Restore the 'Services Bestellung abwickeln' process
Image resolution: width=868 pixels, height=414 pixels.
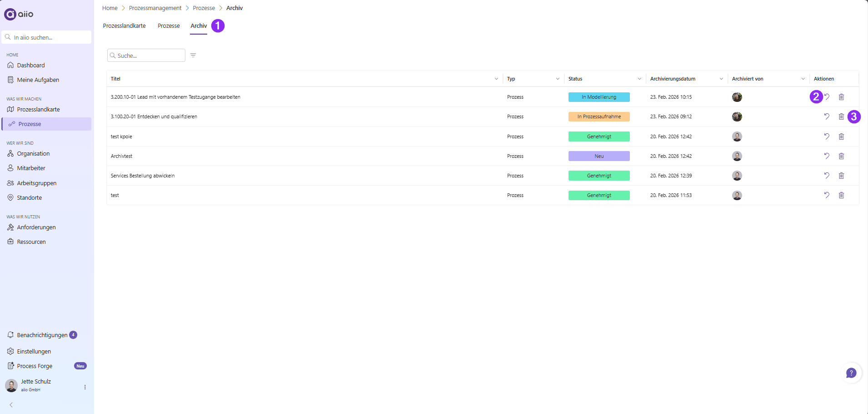point(827,176)
